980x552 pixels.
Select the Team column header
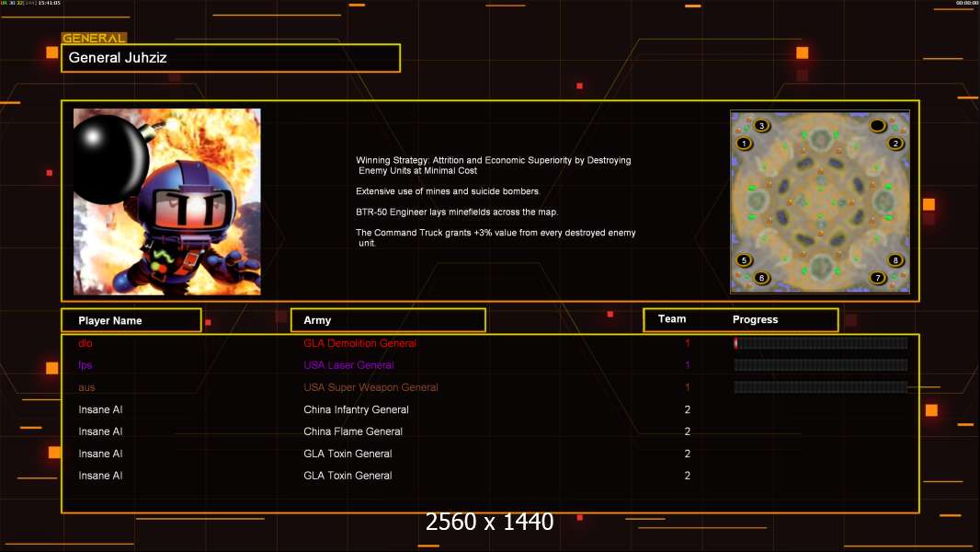672,319
